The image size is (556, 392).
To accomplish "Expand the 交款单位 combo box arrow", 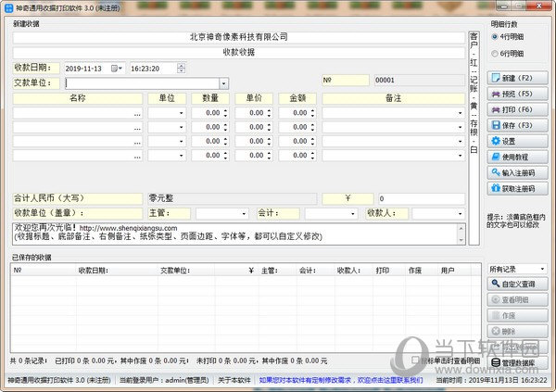I will pyautogui.click(x=223, y=83).
